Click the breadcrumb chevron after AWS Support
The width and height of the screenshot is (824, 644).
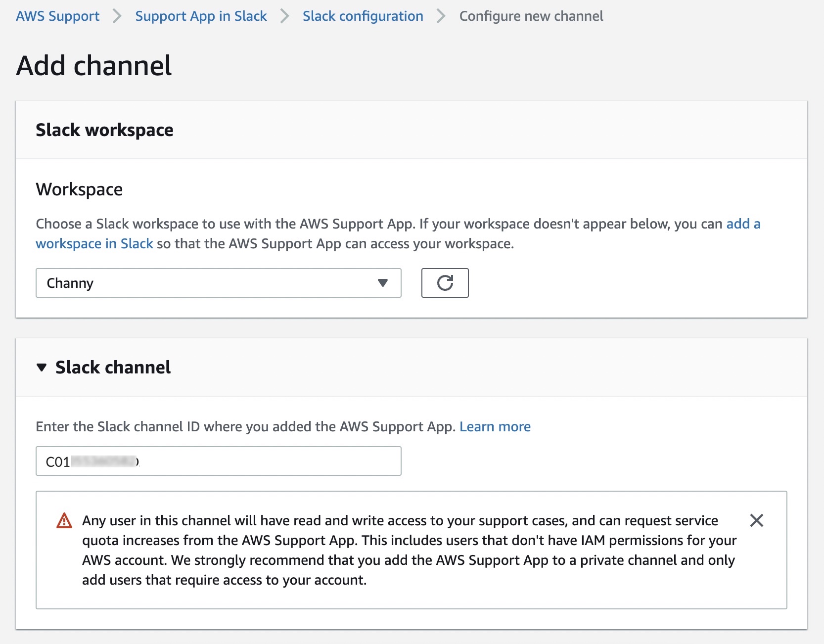(x=117, y=16)
